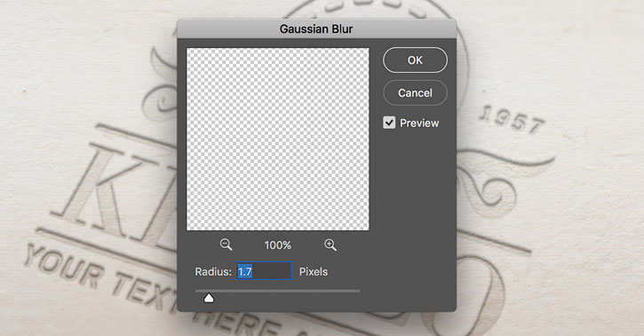Click the Gaussian Blur title bar
The height and width of the screenshot is (336, 644).
(316, 28)
